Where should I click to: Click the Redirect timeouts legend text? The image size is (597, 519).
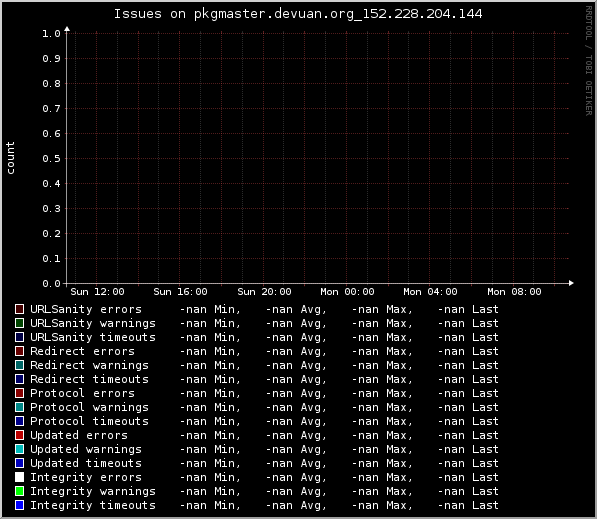89,379
